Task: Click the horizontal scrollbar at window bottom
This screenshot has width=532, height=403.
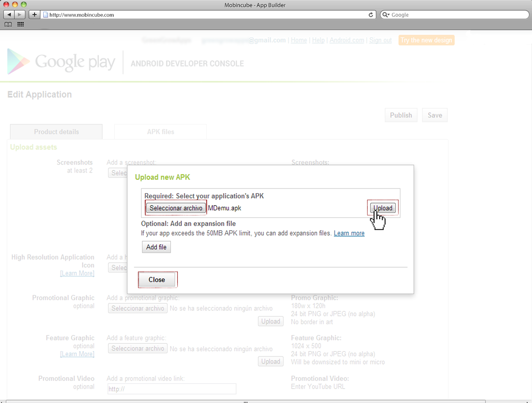Action: coord(246,401)
